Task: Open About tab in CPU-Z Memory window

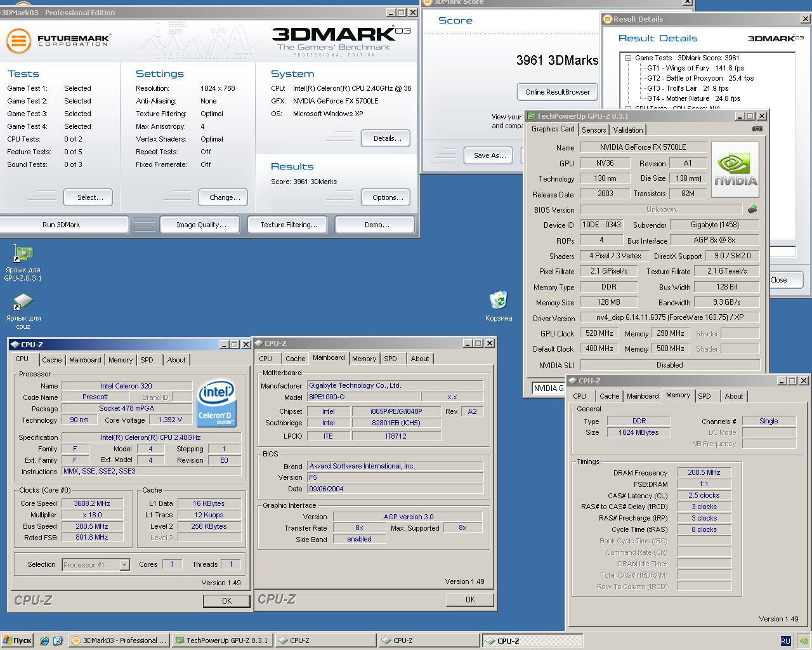Action: [734, 396]
